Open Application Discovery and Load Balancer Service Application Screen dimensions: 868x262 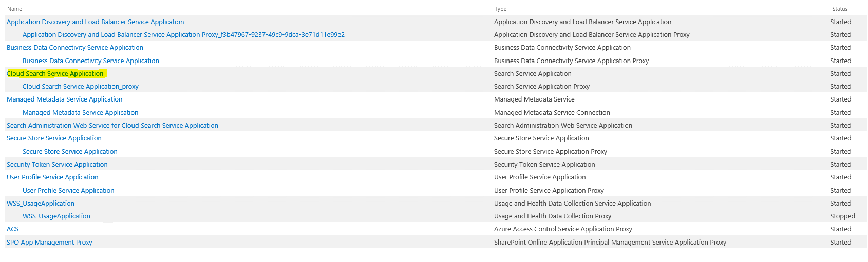pos(95,22)
